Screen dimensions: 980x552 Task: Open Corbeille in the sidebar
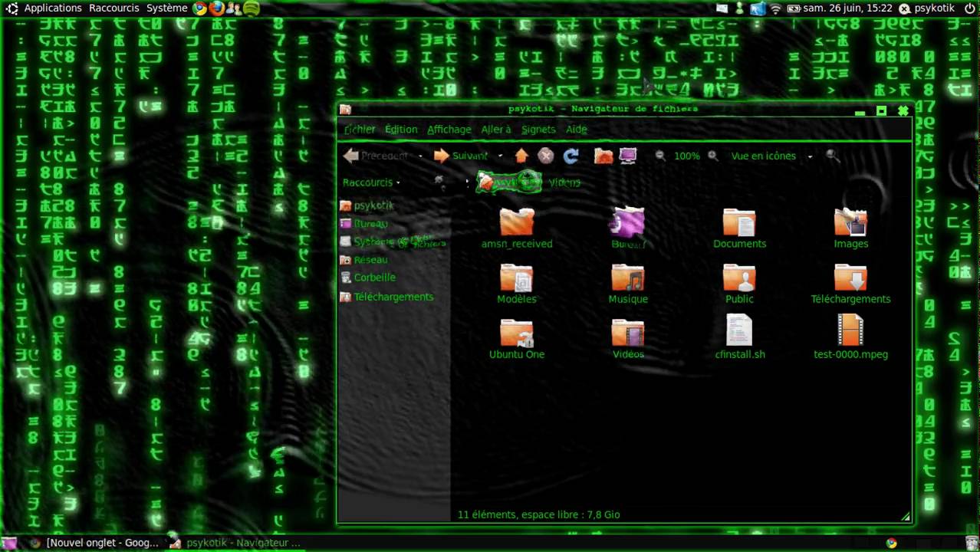[368, 278]
